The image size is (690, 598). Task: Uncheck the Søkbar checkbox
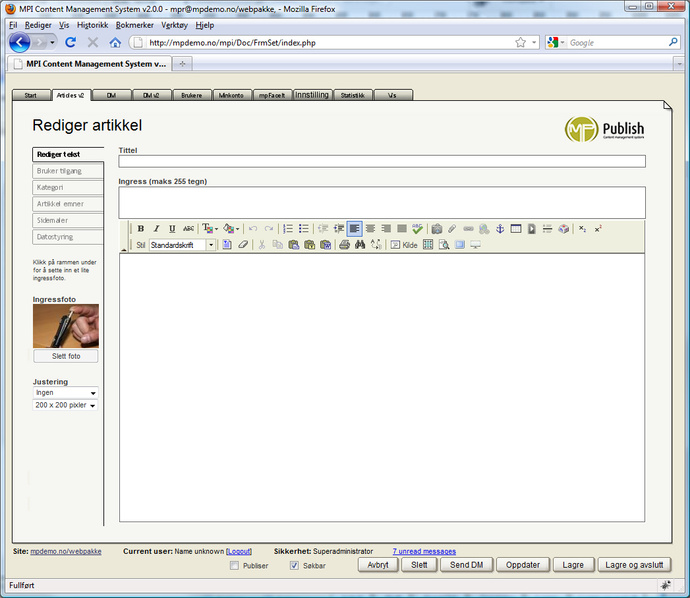click(294, 565)
